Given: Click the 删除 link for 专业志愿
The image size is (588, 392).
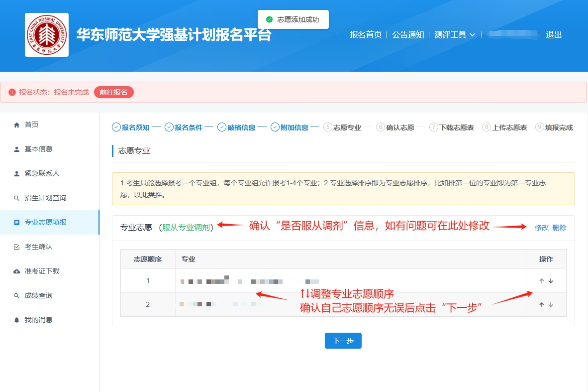Looking at the screenshot, I should (x=559, y=228).
